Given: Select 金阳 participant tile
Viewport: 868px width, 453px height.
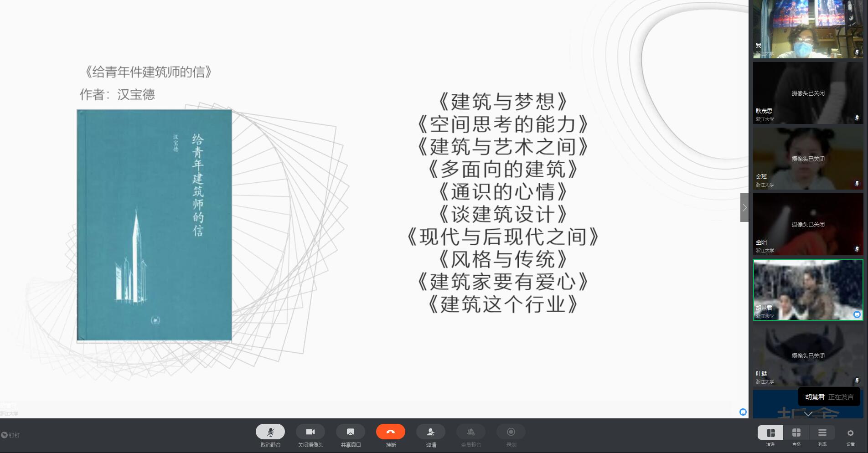Looking at the screenshot, I should click(808, 224).
